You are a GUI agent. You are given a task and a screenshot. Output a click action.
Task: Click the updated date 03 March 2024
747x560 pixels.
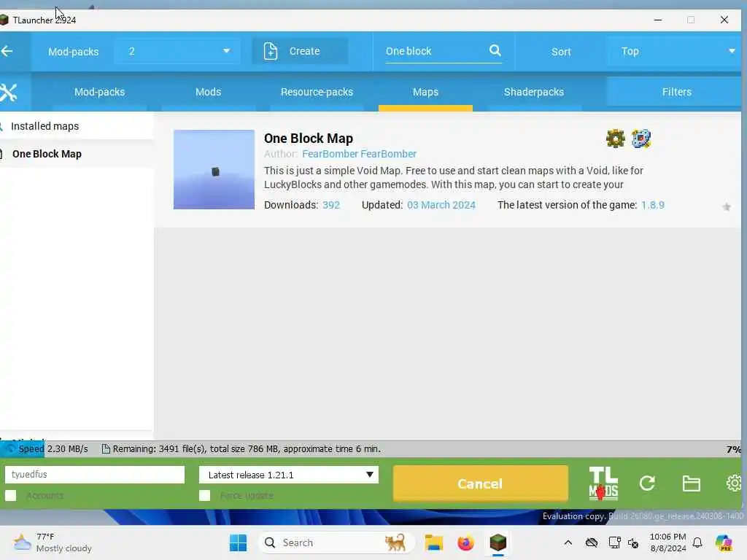tap(441, 205)
